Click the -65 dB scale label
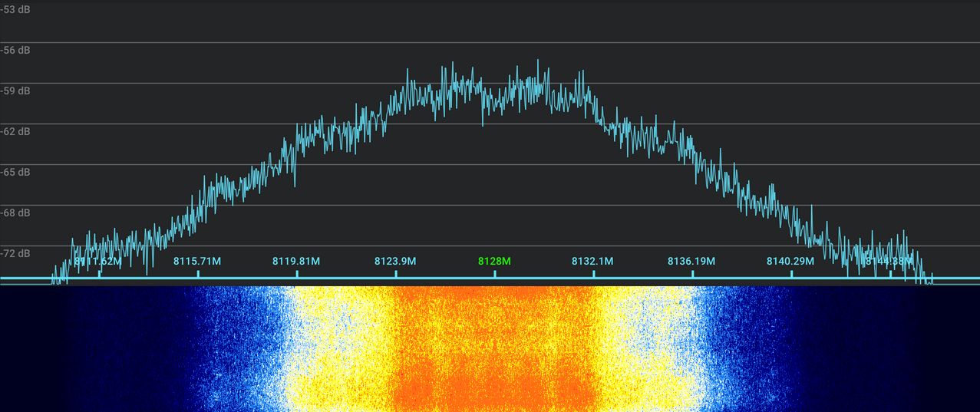Image resolution: width=980 pixels, height=412 pixels. [x=15, y=172]
